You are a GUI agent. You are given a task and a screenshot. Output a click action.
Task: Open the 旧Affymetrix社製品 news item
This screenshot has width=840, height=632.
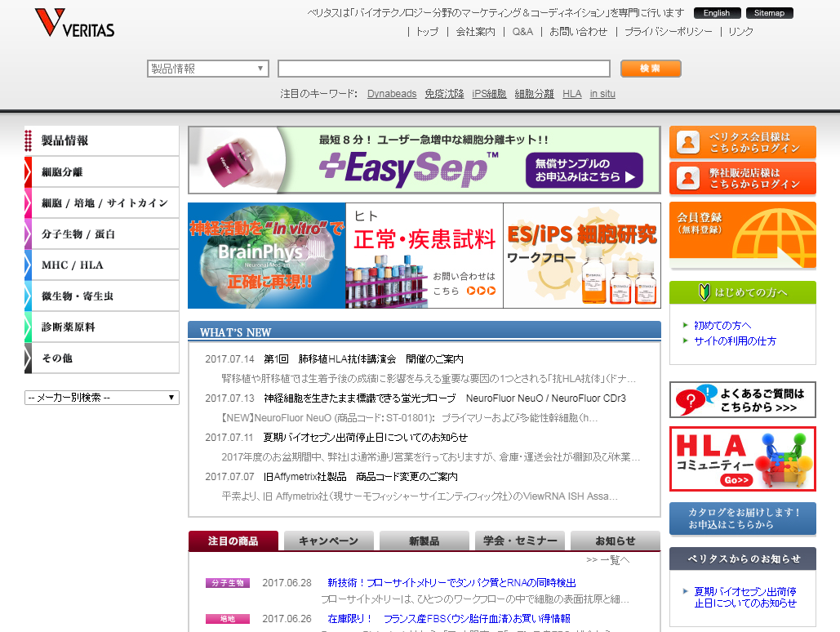click(361, 477)
